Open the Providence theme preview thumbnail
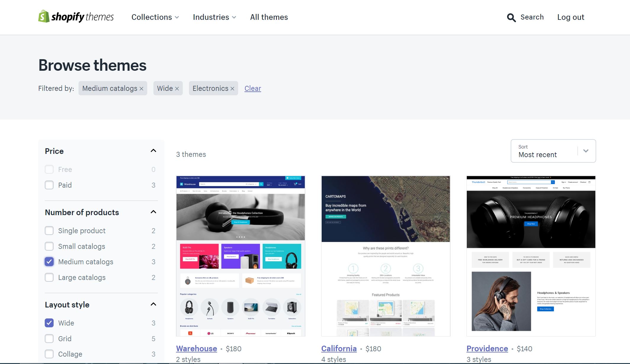Screen dimensions: 630x364 pyautogui.click(x=531, y=256)
